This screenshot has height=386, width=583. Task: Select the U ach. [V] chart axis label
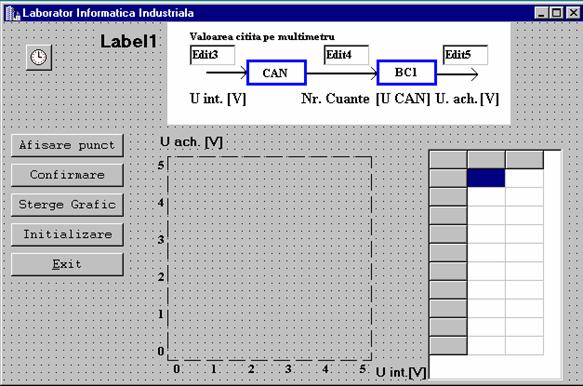click(191, 142)
